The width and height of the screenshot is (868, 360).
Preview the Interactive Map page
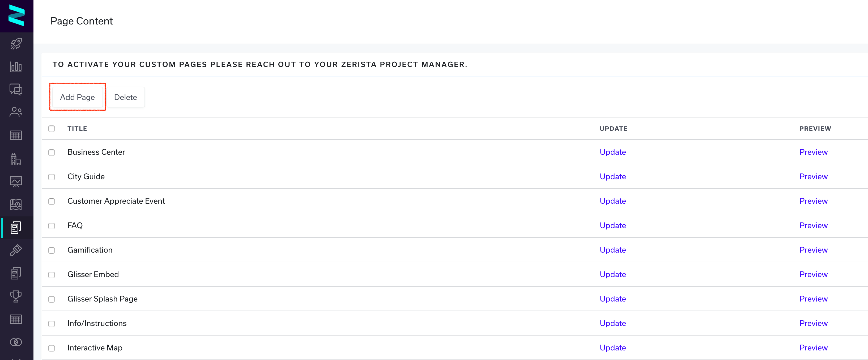[813, 348]
